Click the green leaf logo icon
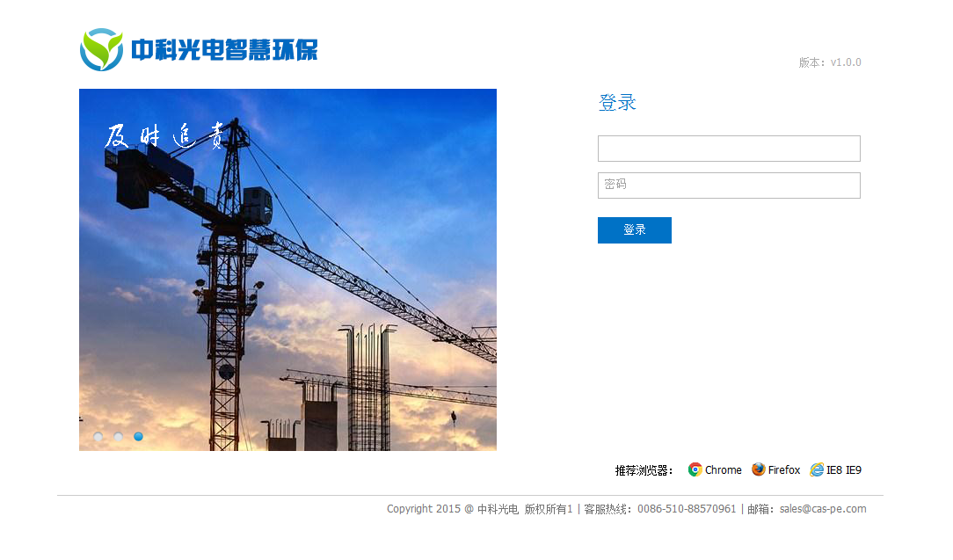953x560 pixels. point(101,49)
